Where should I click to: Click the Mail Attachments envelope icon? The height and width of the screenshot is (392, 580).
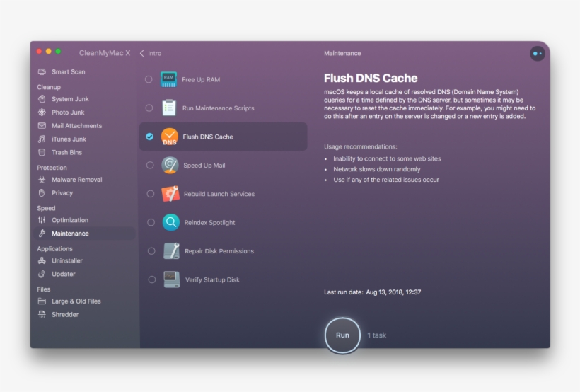[42, 125]
